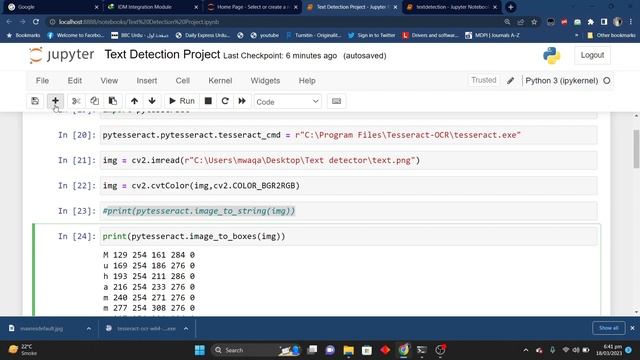The height and width of the screenshot is (360, 640).
Task: Rename the Text Detection Project title
Action: click(x=162, y=54)
